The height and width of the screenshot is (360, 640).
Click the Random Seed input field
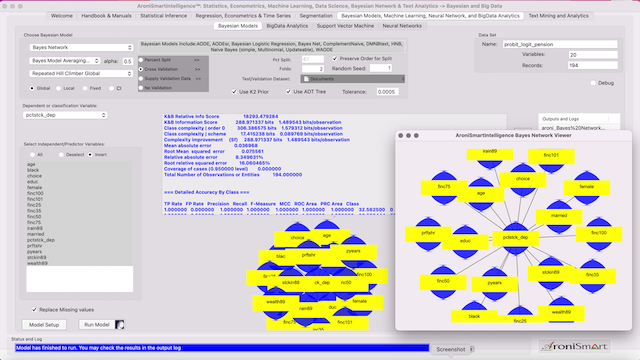pos(381,68)
